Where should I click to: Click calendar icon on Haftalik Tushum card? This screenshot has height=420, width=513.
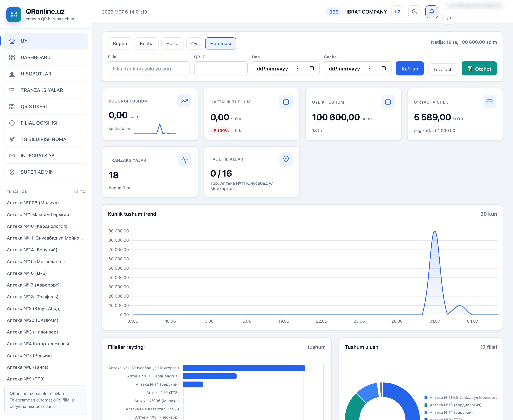click(x=286, y=102)
